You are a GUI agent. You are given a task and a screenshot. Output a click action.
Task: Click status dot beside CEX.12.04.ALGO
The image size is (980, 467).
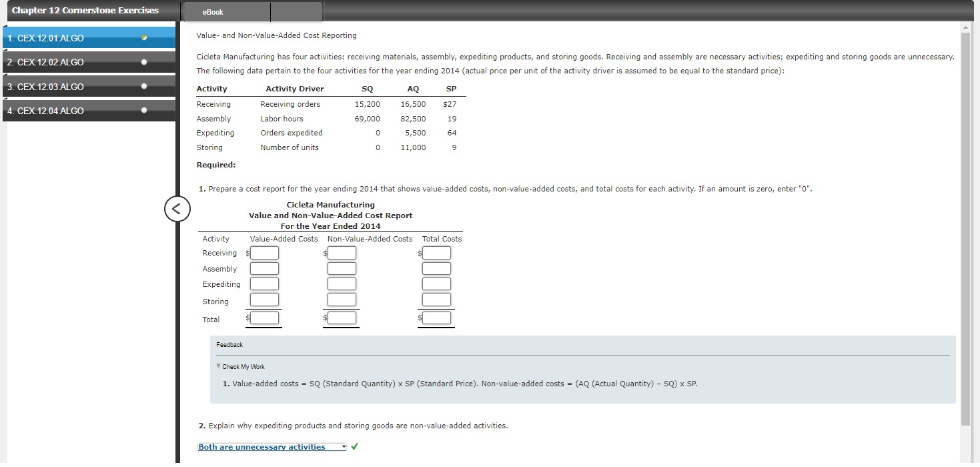pyautogui.click(x=143, y=111)
